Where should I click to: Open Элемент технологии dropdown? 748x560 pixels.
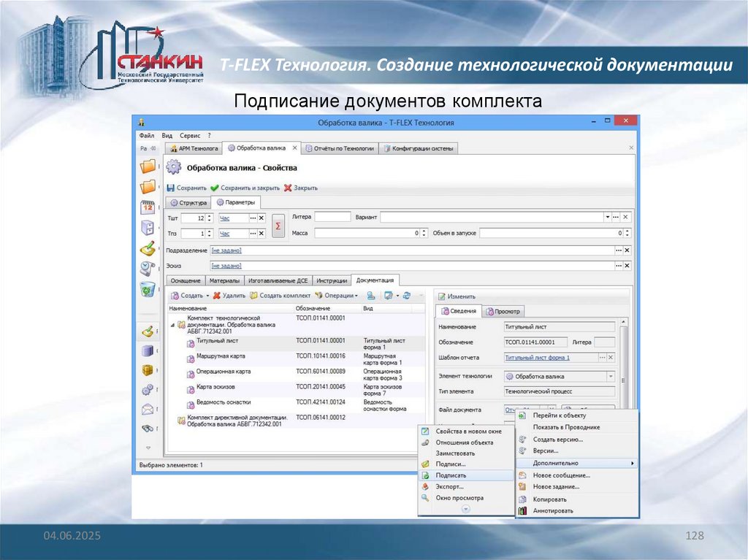coord(611,376)
